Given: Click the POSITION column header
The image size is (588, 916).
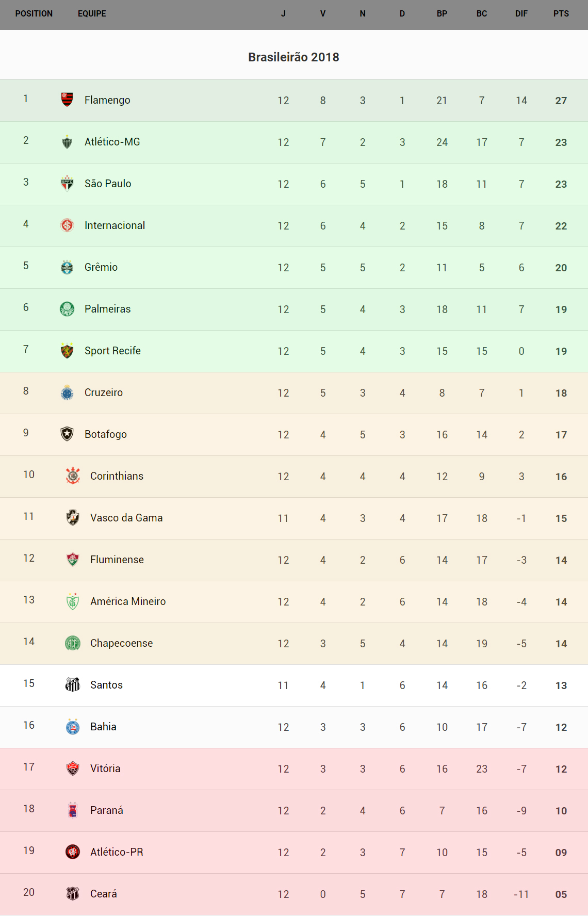Looking at the screenshot, I should pos(34,14).
